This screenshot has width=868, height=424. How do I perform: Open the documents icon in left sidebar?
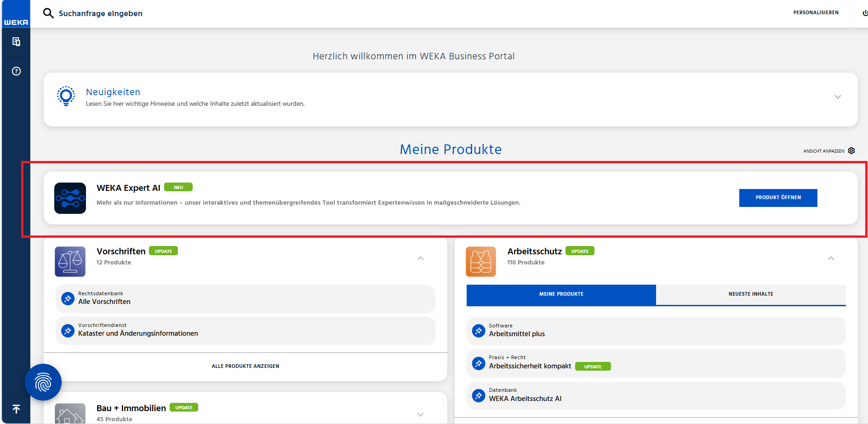(16, 42)
